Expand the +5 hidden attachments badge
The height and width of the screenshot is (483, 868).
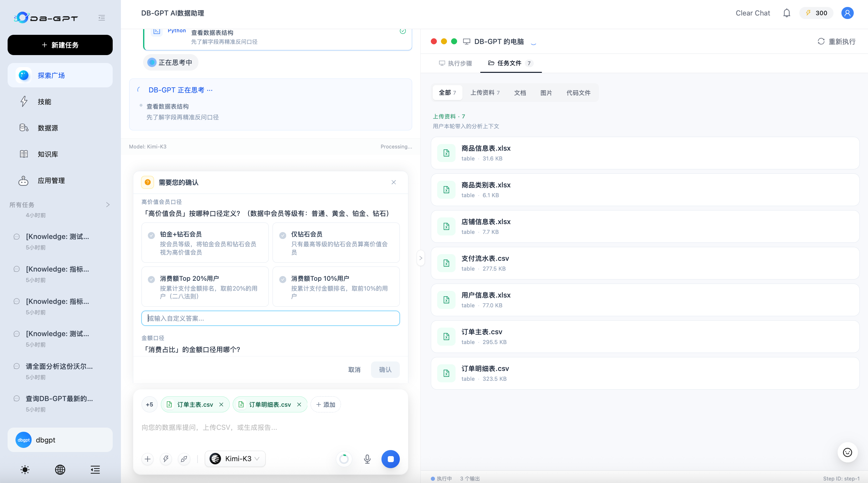pos(149,405)
